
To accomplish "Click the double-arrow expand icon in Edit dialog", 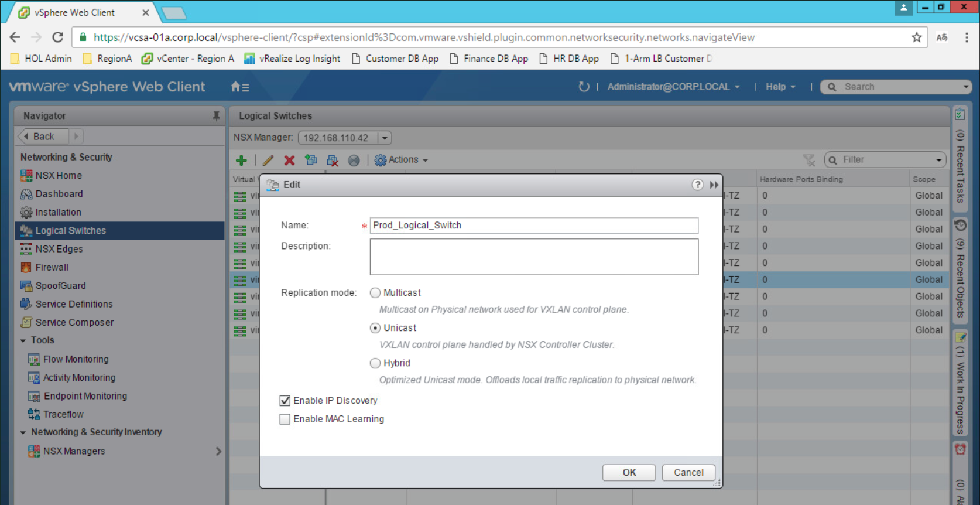I will 714,185.
